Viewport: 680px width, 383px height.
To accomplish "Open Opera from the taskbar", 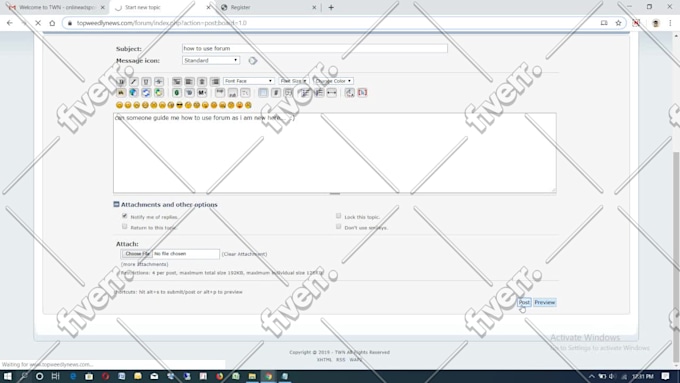I will [x=105, y=376].
